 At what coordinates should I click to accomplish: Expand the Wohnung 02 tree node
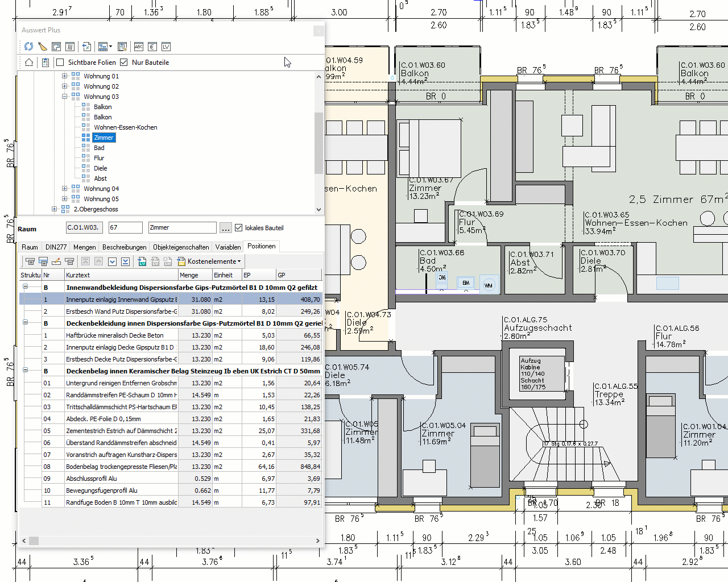[64, 86]
